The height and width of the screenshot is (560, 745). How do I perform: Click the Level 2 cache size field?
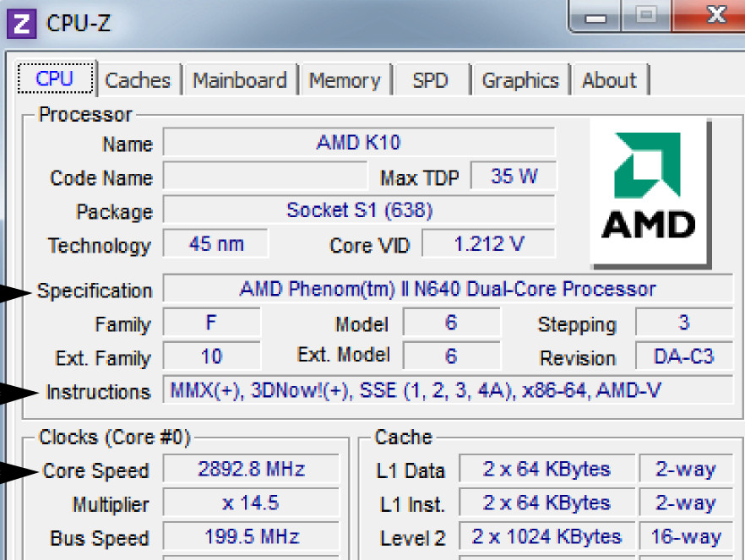pyautogui.click(x=547, y=537)
